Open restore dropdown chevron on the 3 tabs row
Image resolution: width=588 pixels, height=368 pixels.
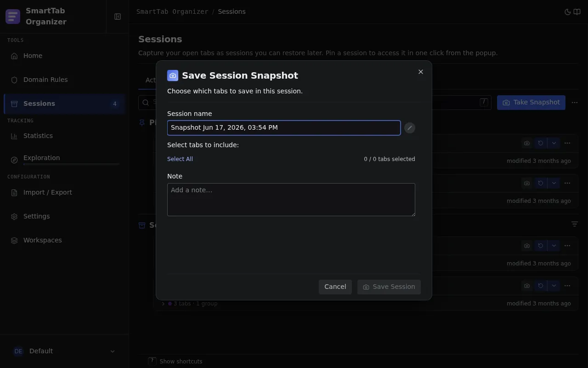(554, 286)
